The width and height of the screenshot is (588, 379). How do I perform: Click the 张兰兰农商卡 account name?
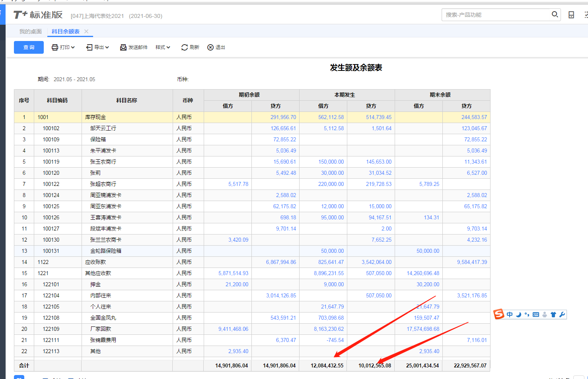(106, 240)
